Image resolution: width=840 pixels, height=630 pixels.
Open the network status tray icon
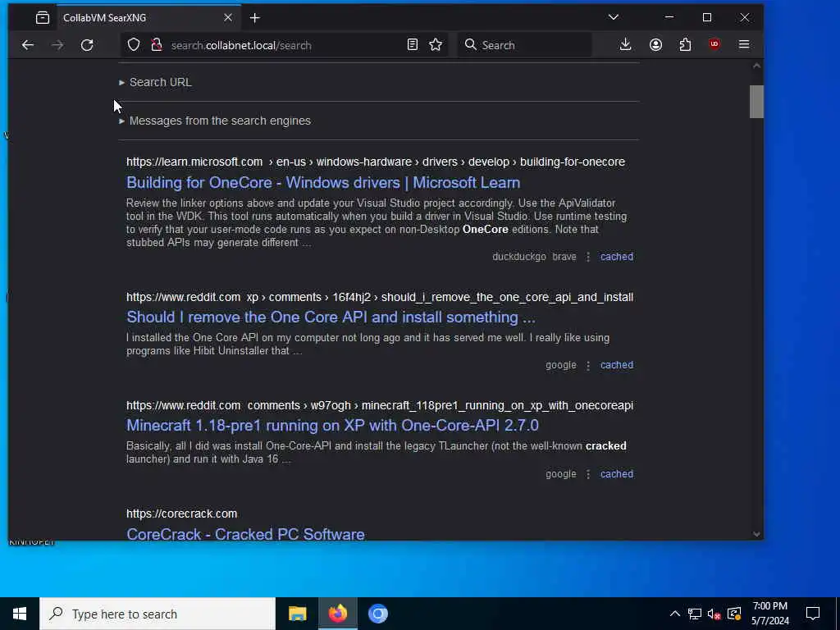694,614
